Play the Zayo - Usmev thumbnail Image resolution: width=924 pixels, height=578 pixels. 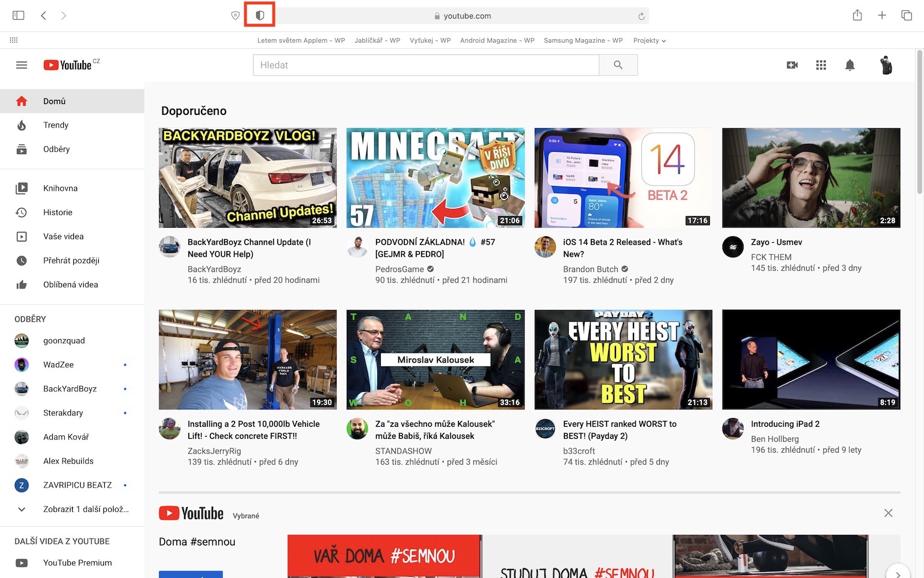click(x=811, y=178)
